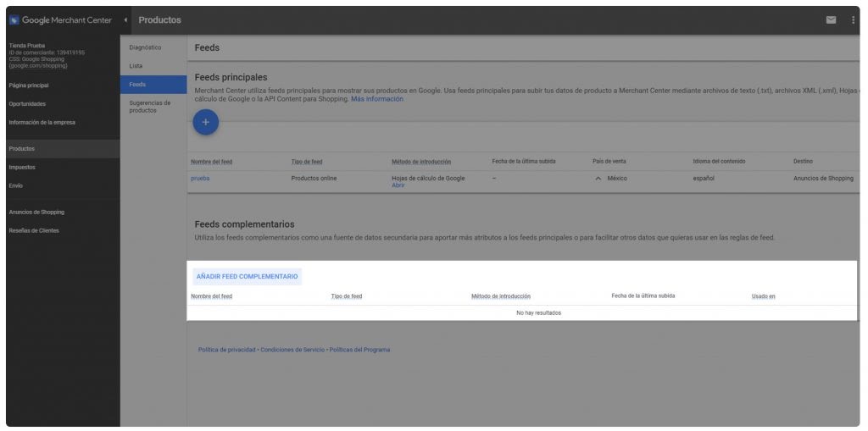
Task: Open Información de la empresa
Action: 42,123
